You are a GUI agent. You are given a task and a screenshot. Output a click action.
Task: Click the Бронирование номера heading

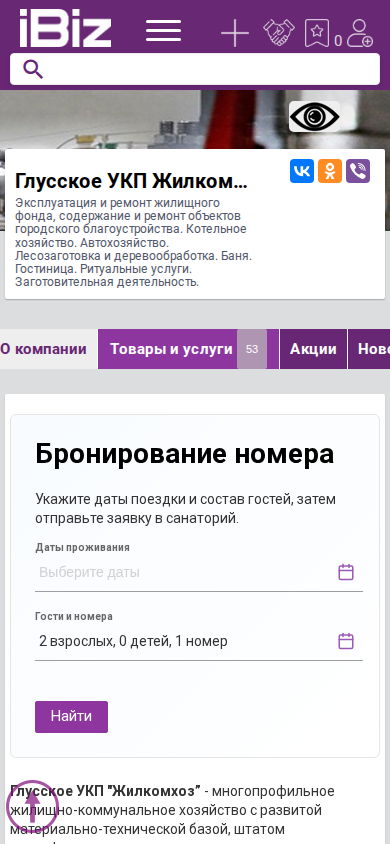pos(185,454)
